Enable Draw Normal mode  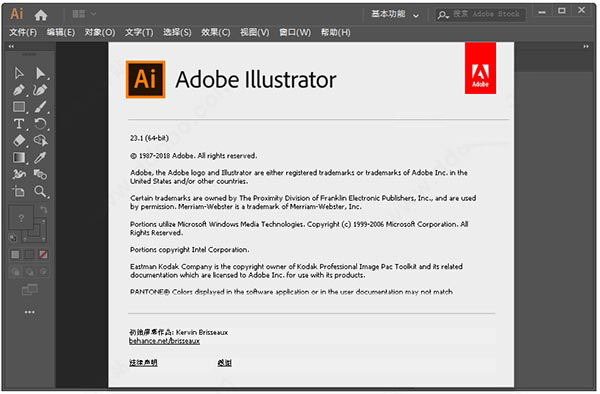tap(15, 272)
